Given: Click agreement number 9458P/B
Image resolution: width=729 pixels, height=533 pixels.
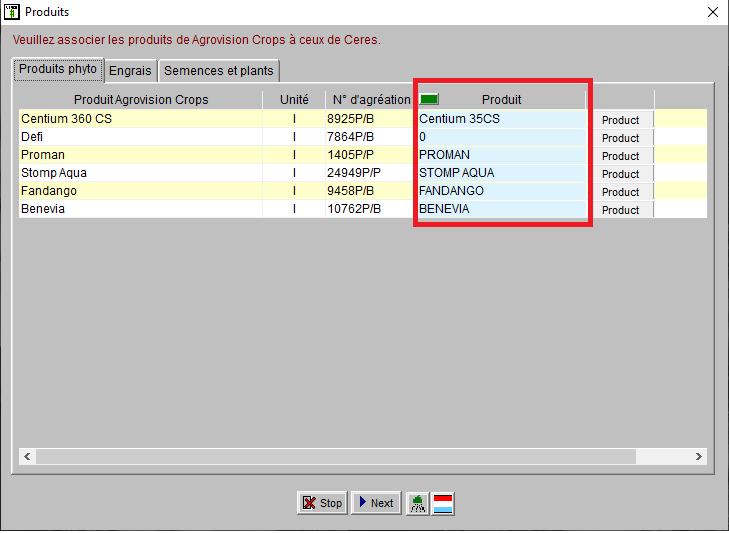Looking at the screenshot, I should pyautogui.click(x=371, y=191).
